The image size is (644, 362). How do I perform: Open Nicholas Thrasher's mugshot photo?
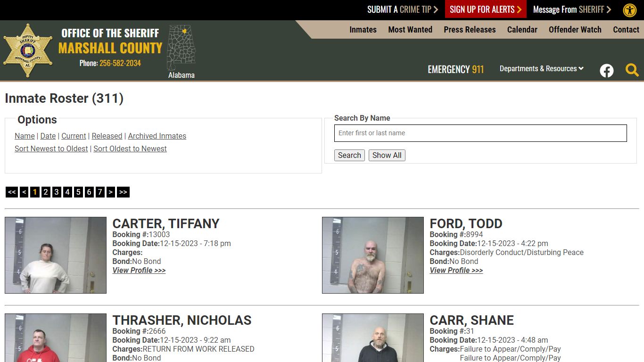(56, 338)
